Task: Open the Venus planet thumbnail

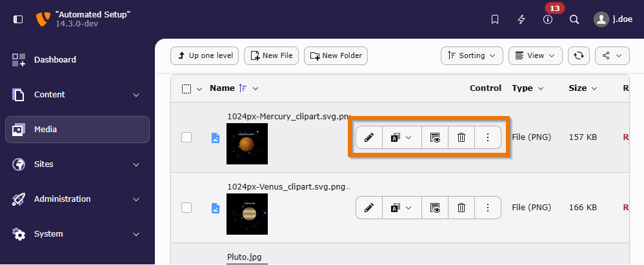Action: [247, 214]
